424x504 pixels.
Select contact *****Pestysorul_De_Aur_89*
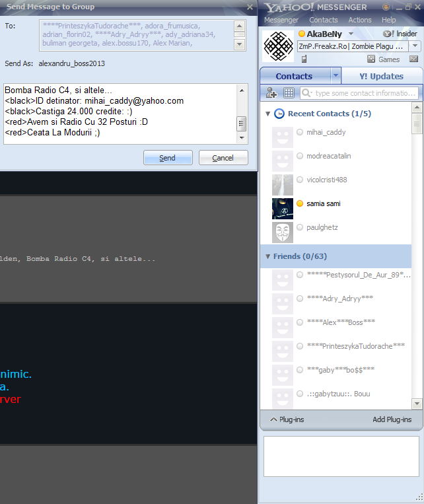[359, 275]
